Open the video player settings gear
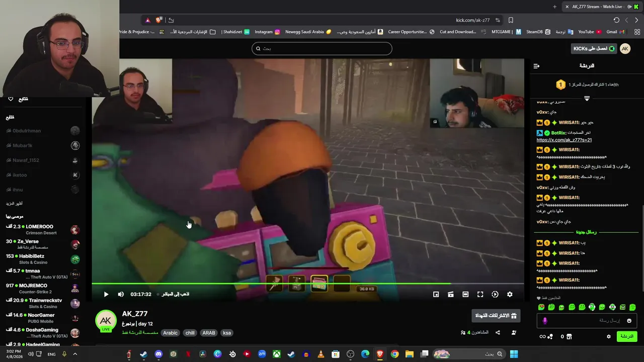The image size is (644, 362). pos(510,294)
